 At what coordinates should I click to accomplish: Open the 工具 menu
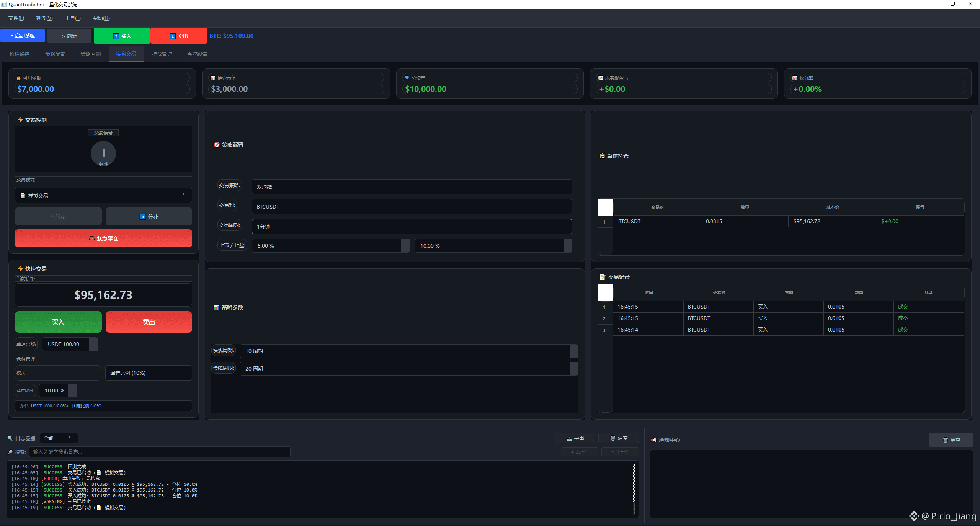pyautogui.click(x=72, y=18)
